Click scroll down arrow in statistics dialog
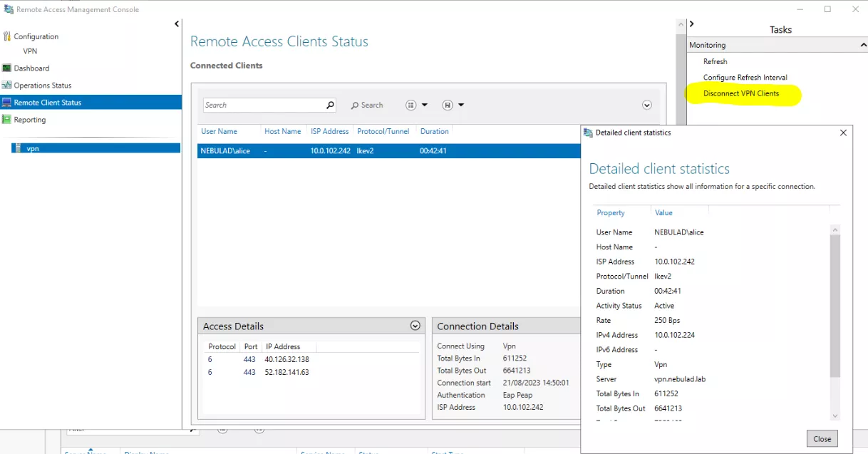This screenshot has height=454, width=868. point(835,416)
